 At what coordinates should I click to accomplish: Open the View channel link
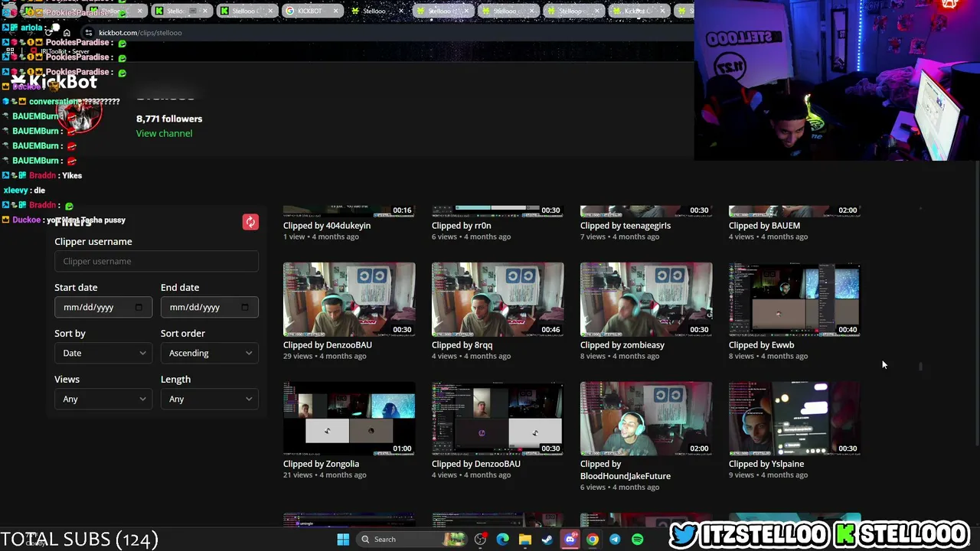tap(164, 133)
